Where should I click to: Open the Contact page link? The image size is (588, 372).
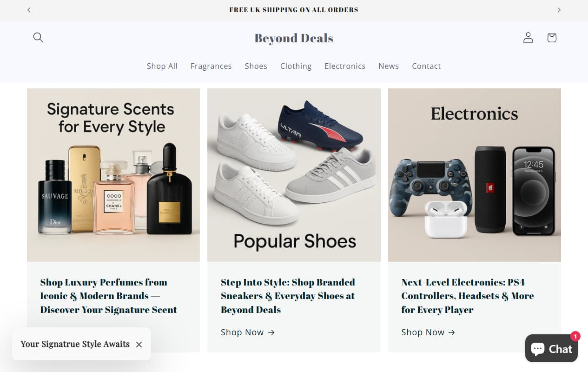click(426, 66)
